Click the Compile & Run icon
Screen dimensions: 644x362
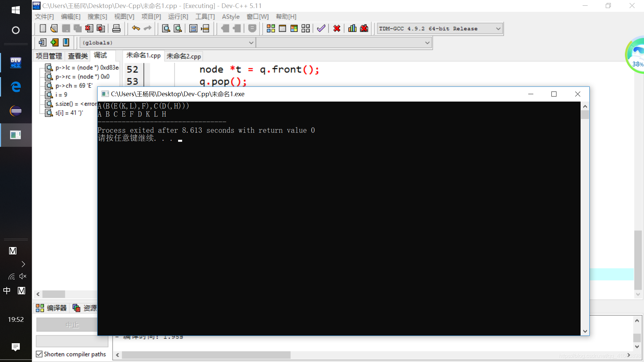point(294,28)
